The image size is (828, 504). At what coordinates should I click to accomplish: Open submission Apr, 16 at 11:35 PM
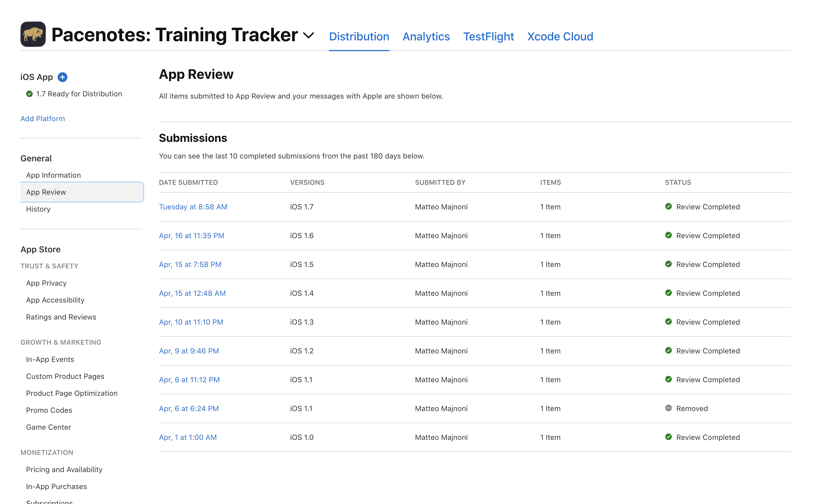pos(191,236)
